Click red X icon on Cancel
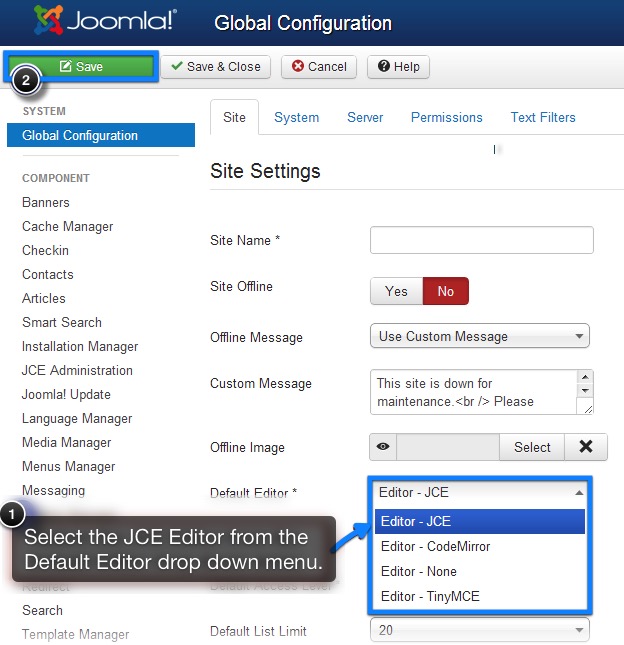Viewport: 624px width, 645px height. click(298, 66)
